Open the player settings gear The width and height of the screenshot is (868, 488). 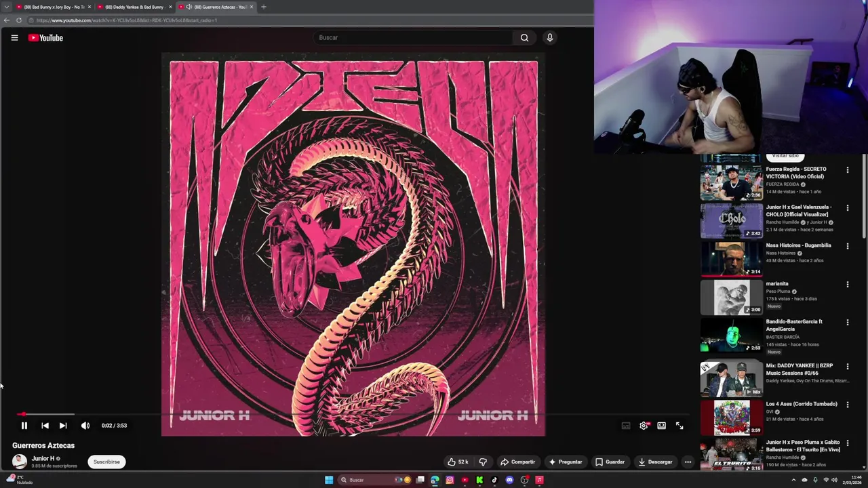[644, 426]
